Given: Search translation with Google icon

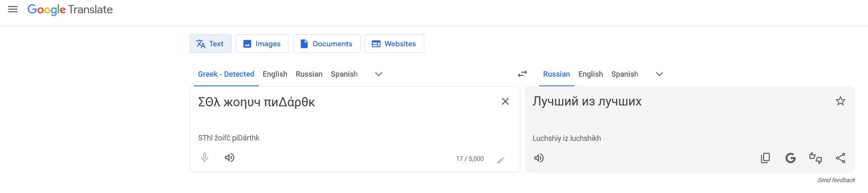Looking at the screenshot, I should coord(791,158).
